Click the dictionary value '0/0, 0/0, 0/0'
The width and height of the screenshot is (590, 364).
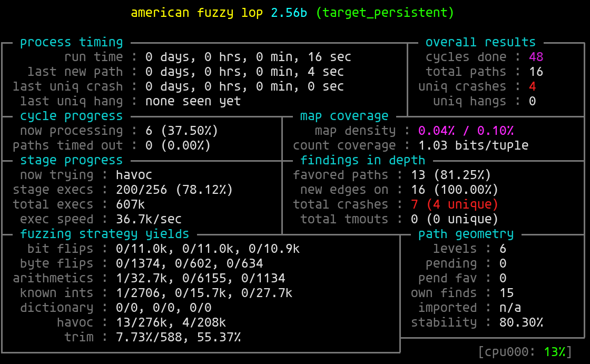coord(164,308)
